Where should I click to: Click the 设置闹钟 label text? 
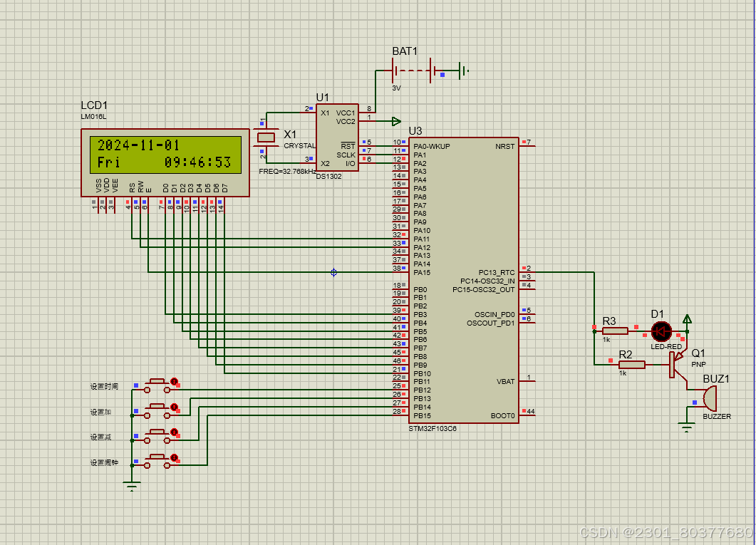(x=104, y=462)
